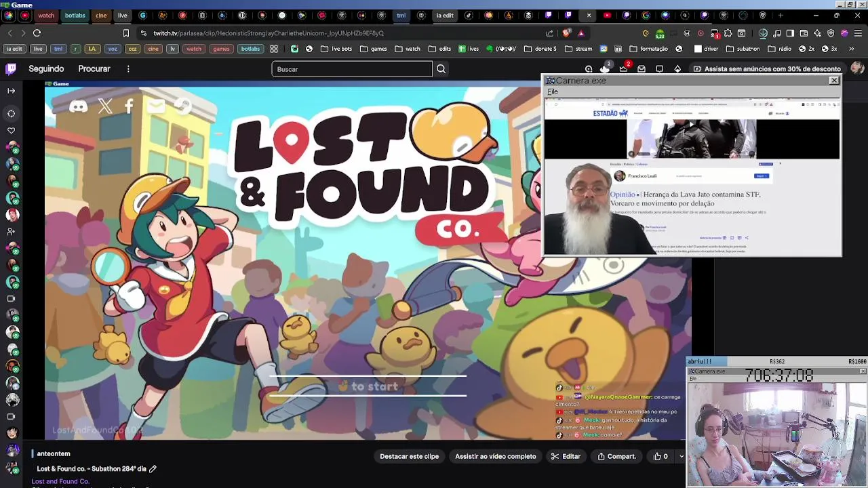Open the edits bookmarks folder
Viewport: 868px width, 488px height.
(439, 49)
